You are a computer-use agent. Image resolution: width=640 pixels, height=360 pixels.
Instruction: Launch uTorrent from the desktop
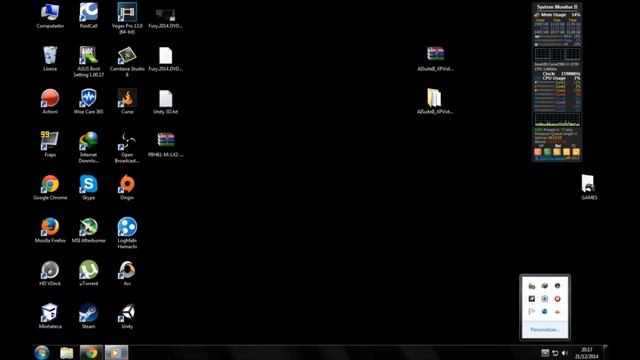pyautogui.click(x=89, y=273)
